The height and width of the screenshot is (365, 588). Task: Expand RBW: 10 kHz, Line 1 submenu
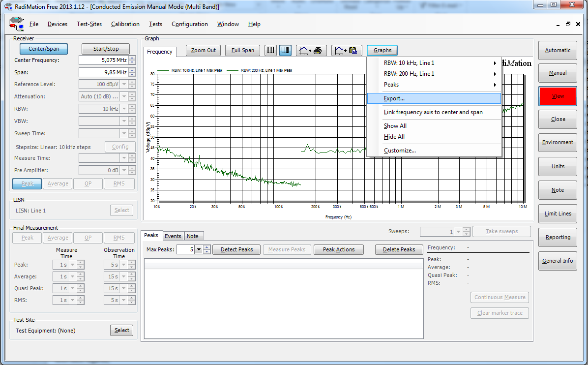tap(434, 63)
